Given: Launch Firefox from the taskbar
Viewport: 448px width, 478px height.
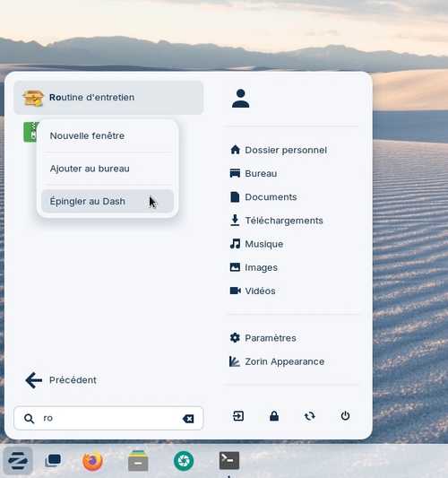Looking at the screenshot, I should click(x=92, y=461).
